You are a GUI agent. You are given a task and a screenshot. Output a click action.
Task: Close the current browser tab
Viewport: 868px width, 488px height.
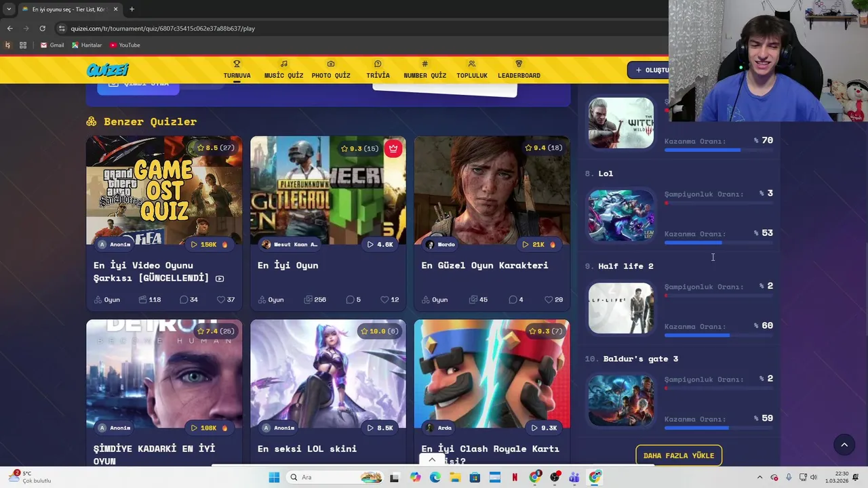point(115,9)
